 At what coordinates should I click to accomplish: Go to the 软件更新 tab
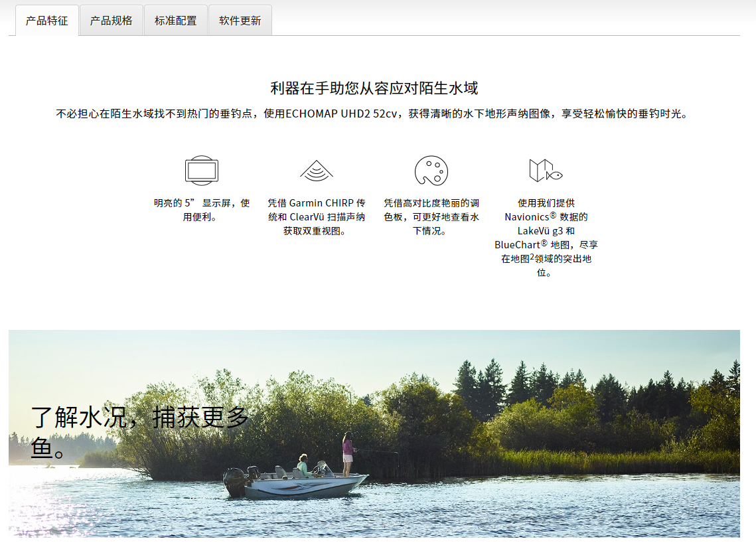pos(240,21)
